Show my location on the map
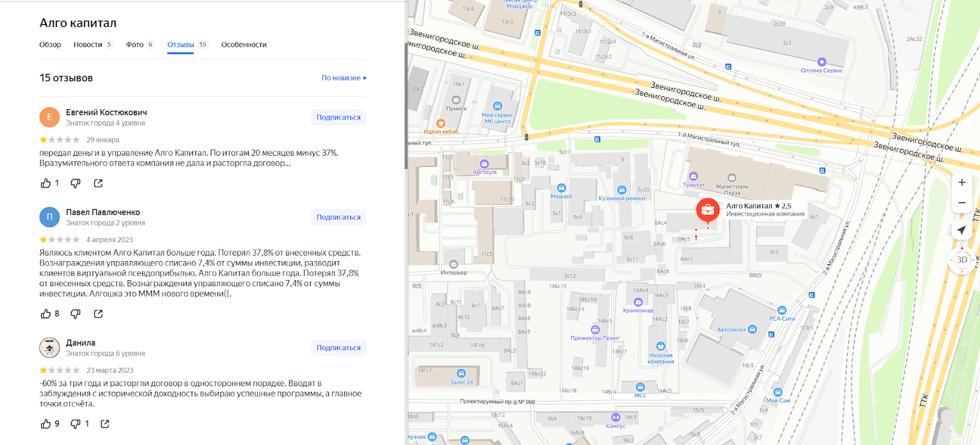The image size is (980, 445). [962, 230]
